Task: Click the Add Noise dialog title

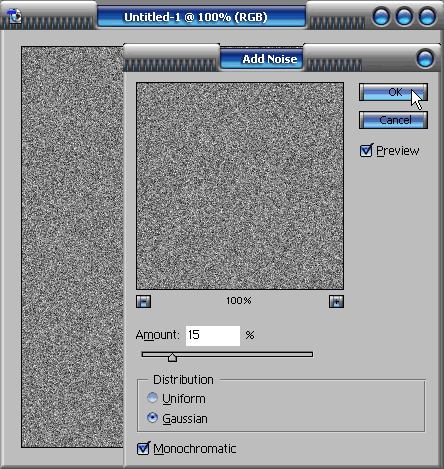Action: (270, 59)
